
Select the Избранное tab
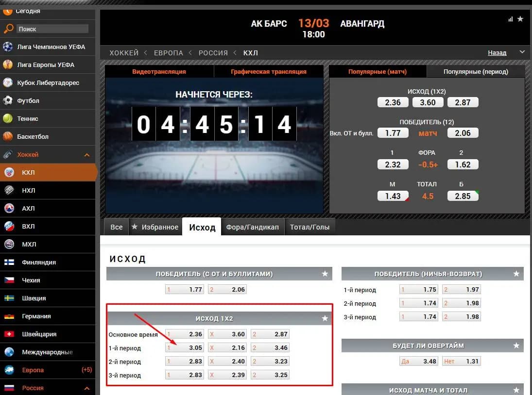coord(155,227)
